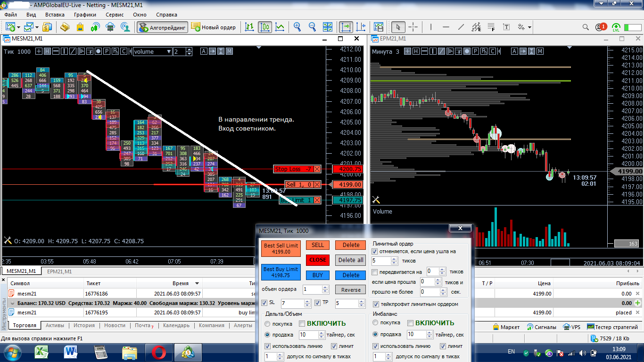Zoom in the chart with magnifier plus

(297, 27)
